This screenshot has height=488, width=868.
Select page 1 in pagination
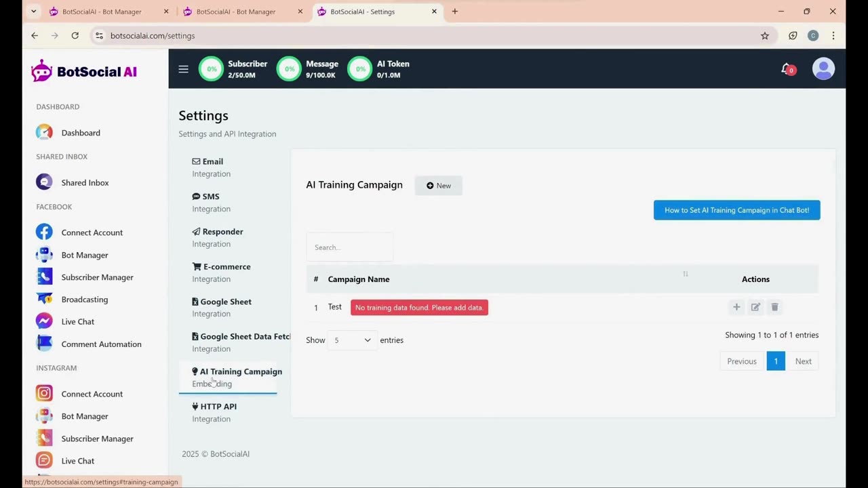776,361
